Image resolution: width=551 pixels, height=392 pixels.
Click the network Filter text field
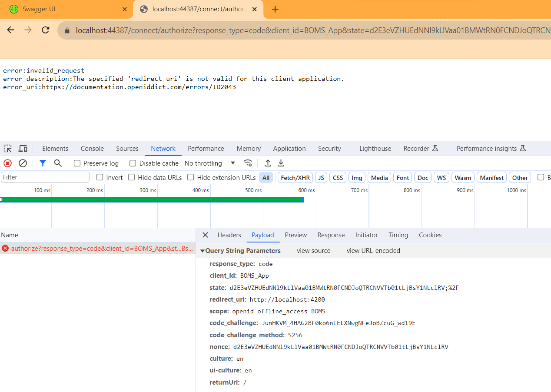tap(45, 177)
